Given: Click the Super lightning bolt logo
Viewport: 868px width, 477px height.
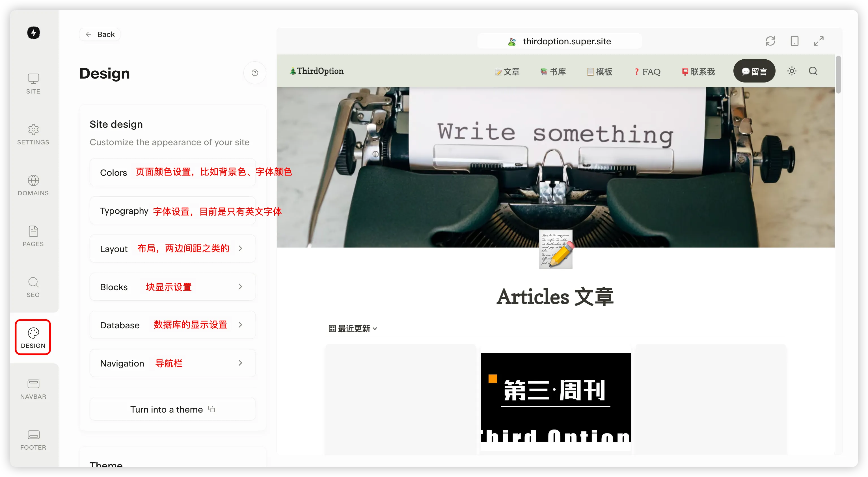Looking at the screenshot, I should [33, 33].
